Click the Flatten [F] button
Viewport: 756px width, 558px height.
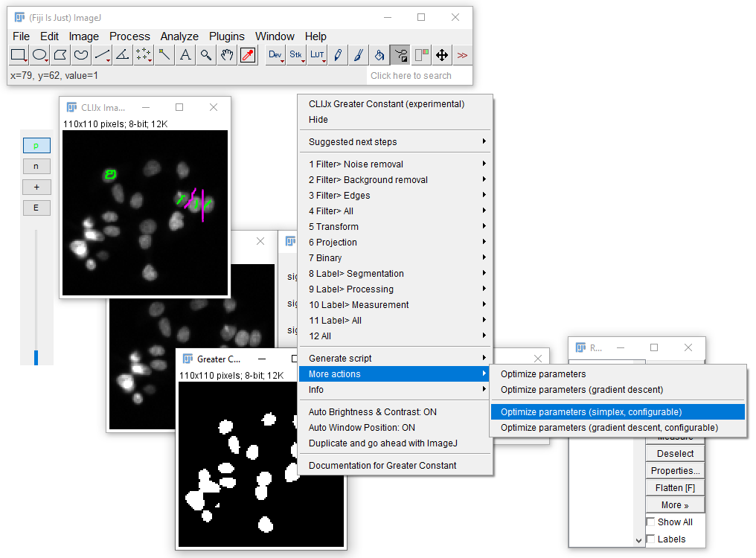[x=675, y=488]
